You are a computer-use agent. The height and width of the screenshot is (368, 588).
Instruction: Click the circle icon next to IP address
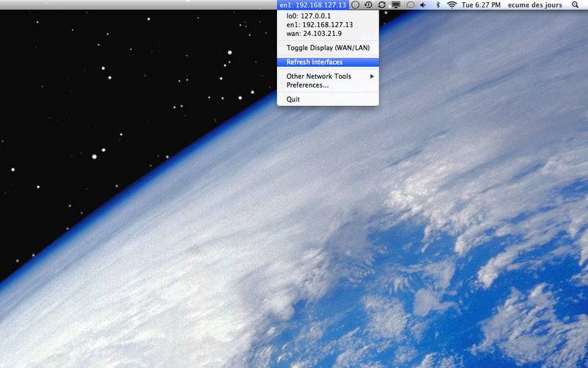click(356, 5)
